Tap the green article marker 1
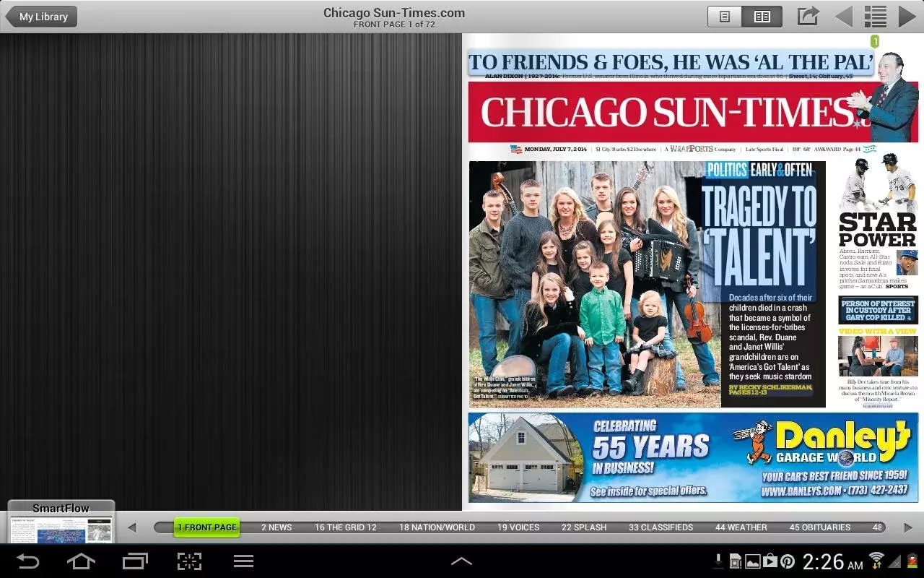 [x=875, y=42]
